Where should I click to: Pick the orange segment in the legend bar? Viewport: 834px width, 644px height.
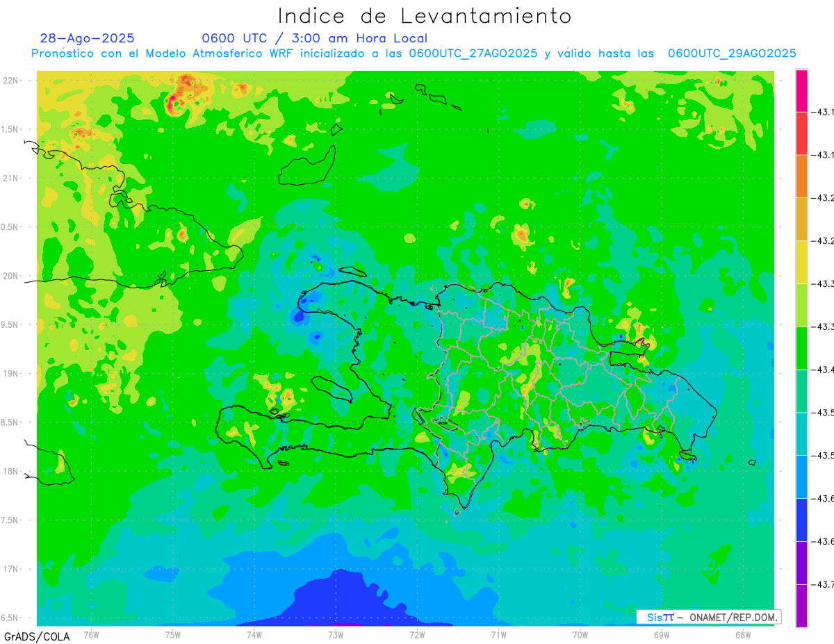pyautogui.click(x=801, y=176)
